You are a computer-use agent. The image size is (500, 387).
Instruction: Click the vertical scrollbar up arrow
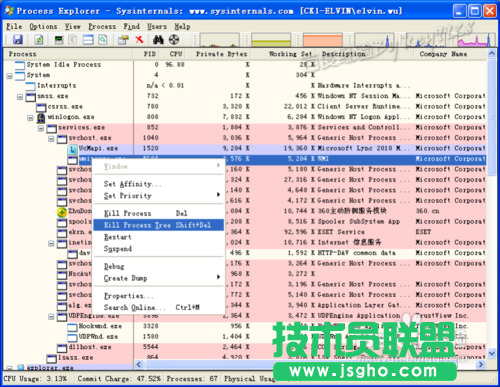point(492,54)
